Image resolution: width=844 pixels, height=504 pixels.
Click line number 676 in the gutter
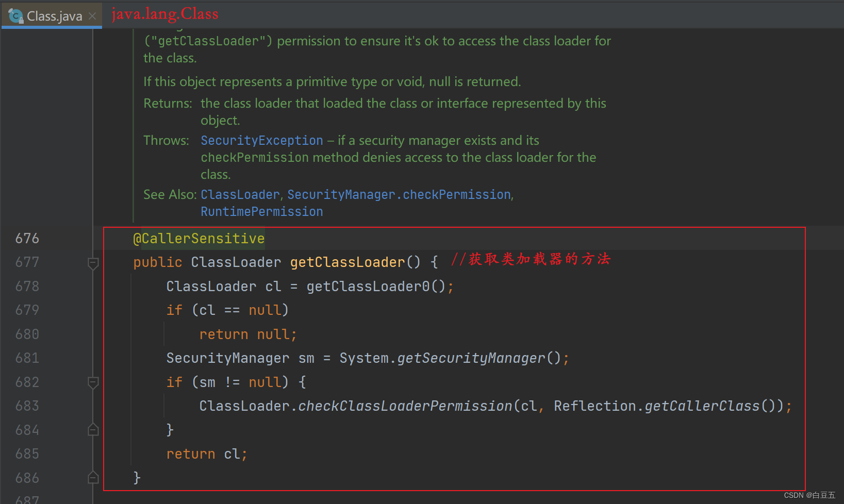tap(27, 239)
